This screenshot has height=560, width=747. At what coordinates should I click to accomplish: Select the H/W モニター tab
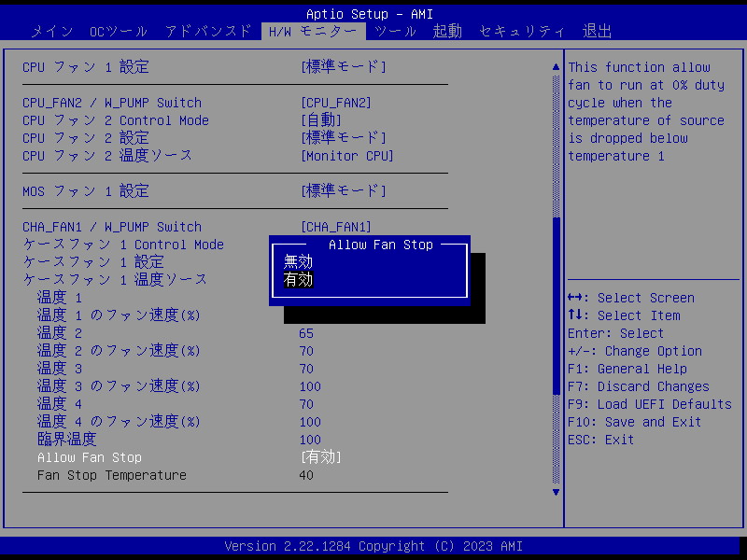pos(313,32)
